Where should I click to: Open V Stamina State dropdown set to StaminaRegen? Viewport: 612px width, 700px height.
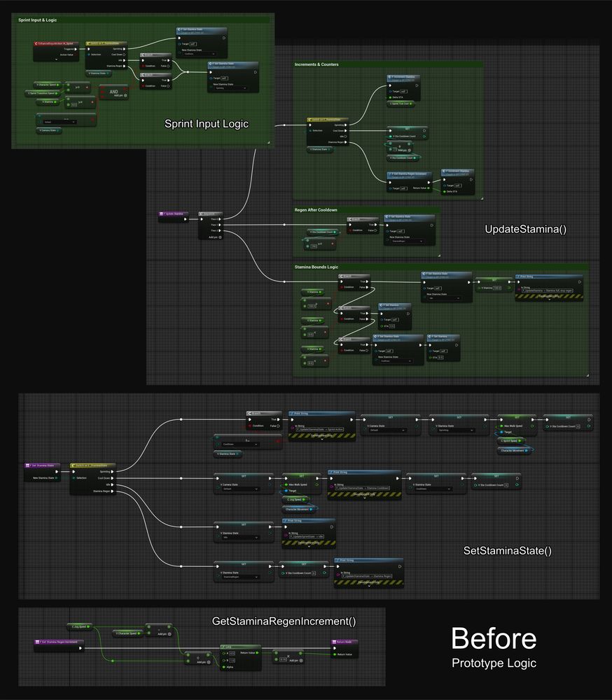(241, 577)
